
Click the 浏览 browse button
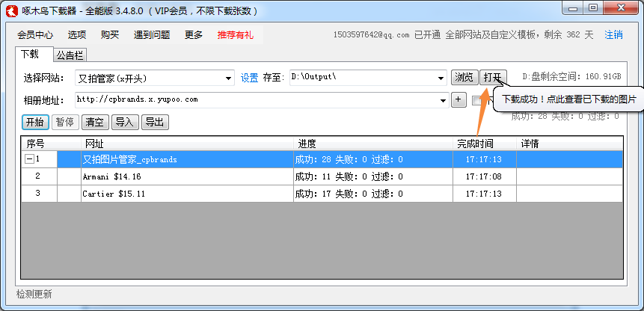(x=464, y=77)
